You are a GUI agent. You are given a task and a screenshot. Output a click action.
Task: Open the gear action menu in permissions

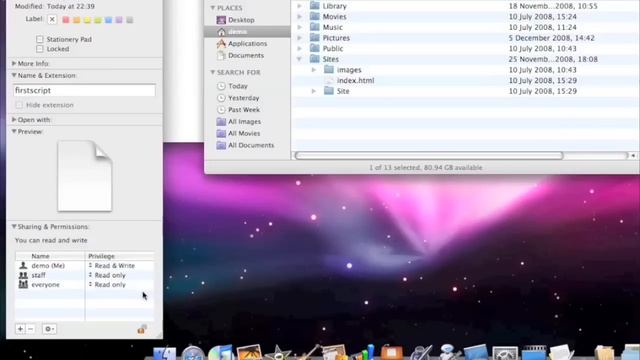(x=49, y=329)
